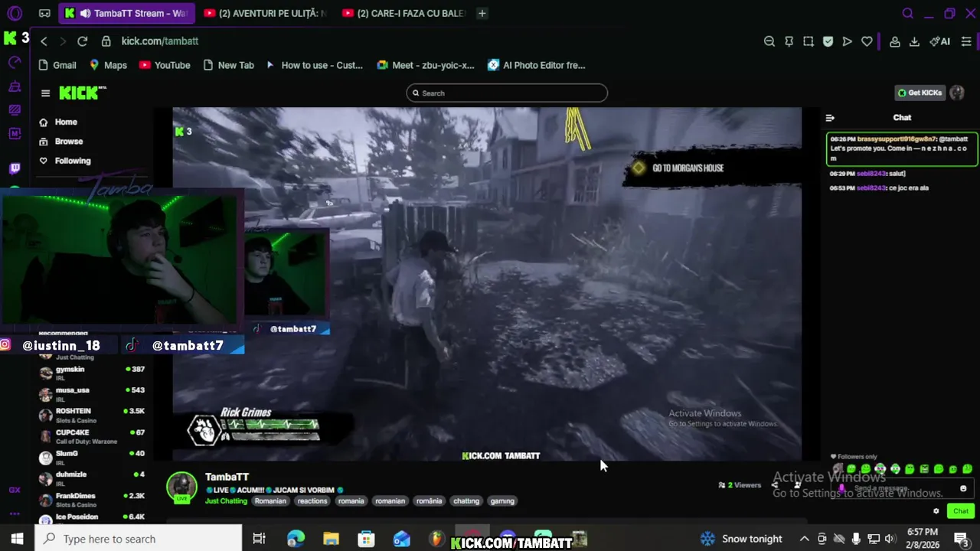Screen dimensions: 980x551
Task: Open TambaTT's live avatar
Action: 182,487
